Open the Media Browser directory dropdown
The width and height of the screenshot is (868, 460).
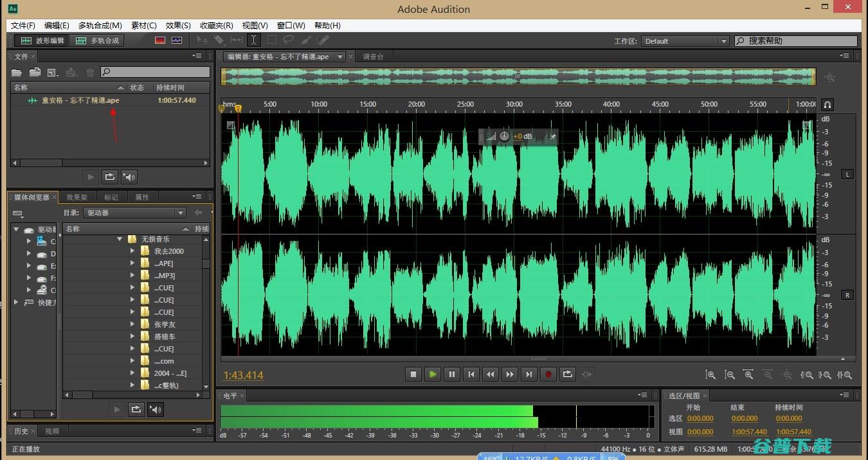(134, 213)
